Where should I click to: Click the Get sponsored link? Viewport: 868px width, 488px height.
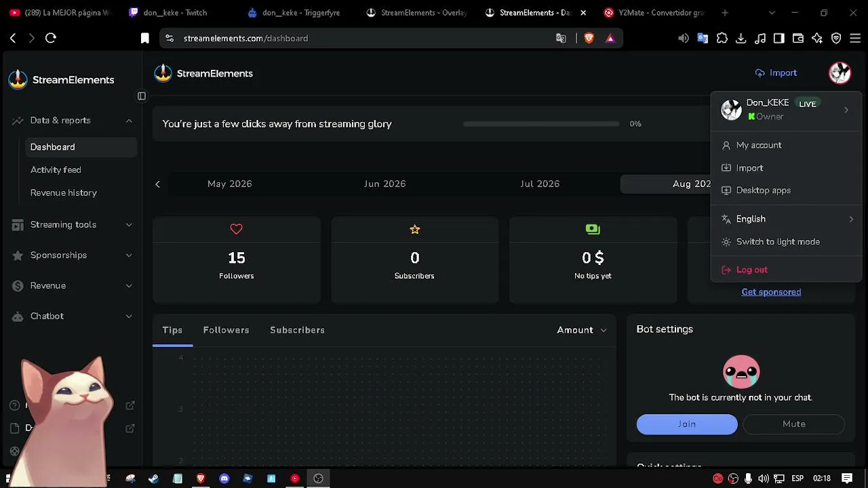(771, 292)
